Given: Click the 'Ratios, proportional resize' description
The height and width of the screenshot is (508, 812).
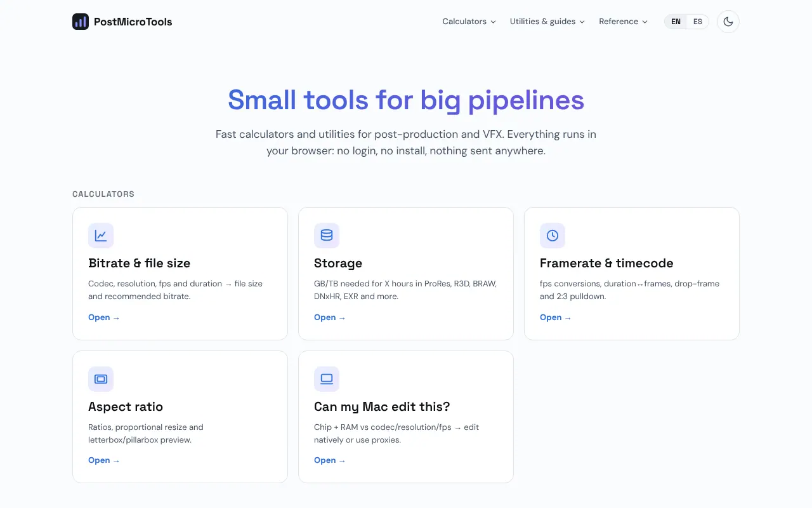Looking at the screenshot, I should pyautogui.click(x=146, y=434).
